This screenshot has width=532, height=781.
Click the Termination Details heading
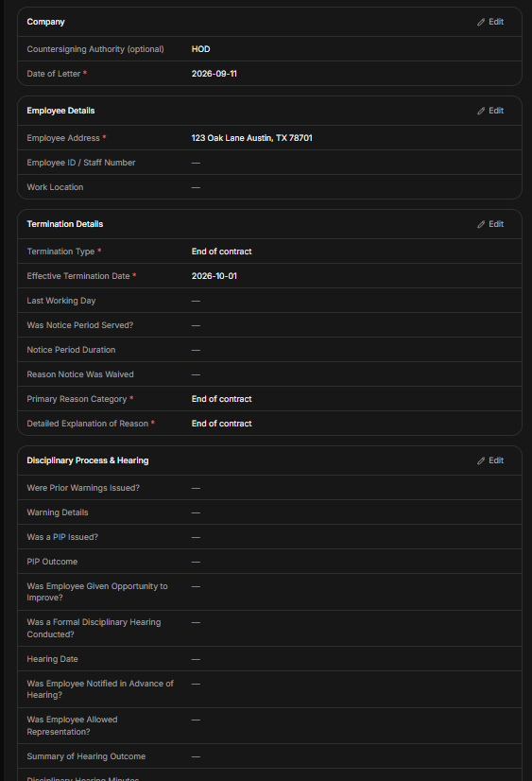point(64,224)
